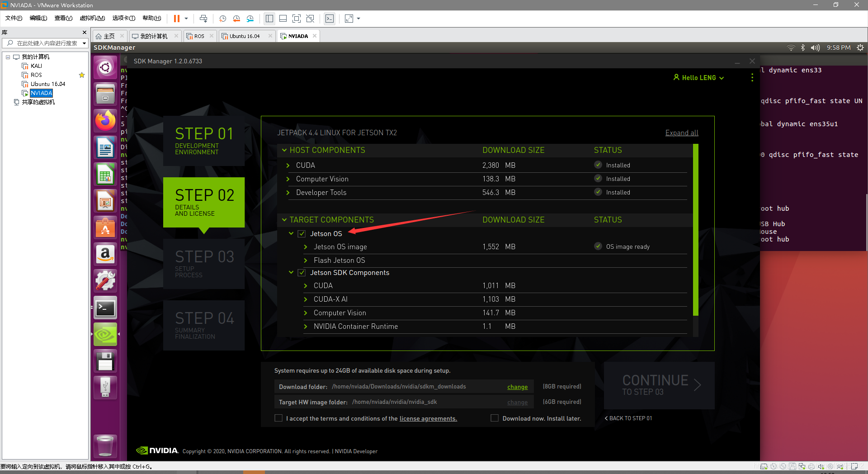Select STEP 01 Development Environment
The height and width of the screenshot is (474, 868).
204,141
